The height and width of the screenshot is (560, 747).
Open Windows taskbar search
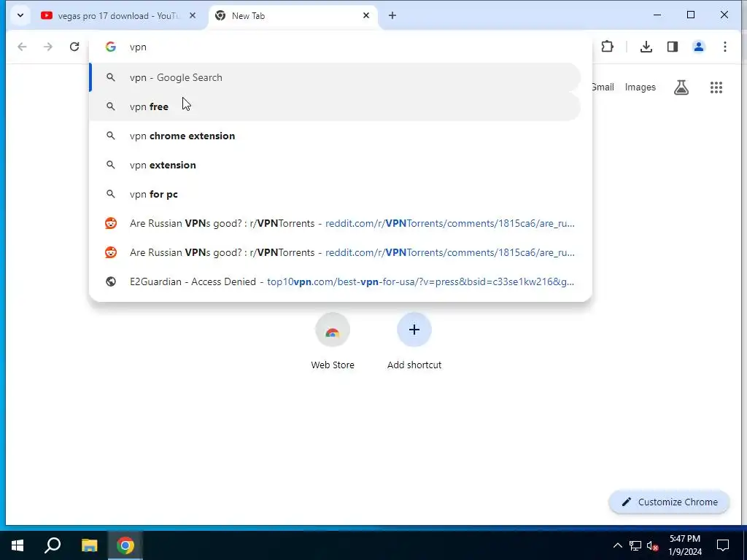click(x=53, y=545)
